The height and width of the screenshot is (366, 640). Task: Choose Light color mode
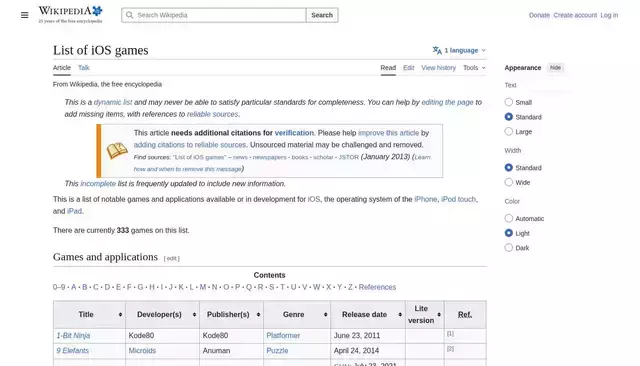tap(509, 233)
